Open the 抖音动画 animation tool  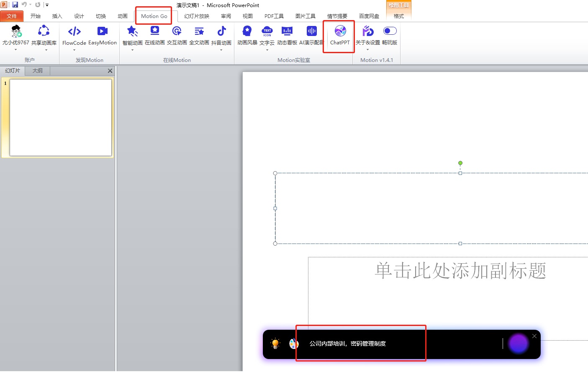[221, 35]
